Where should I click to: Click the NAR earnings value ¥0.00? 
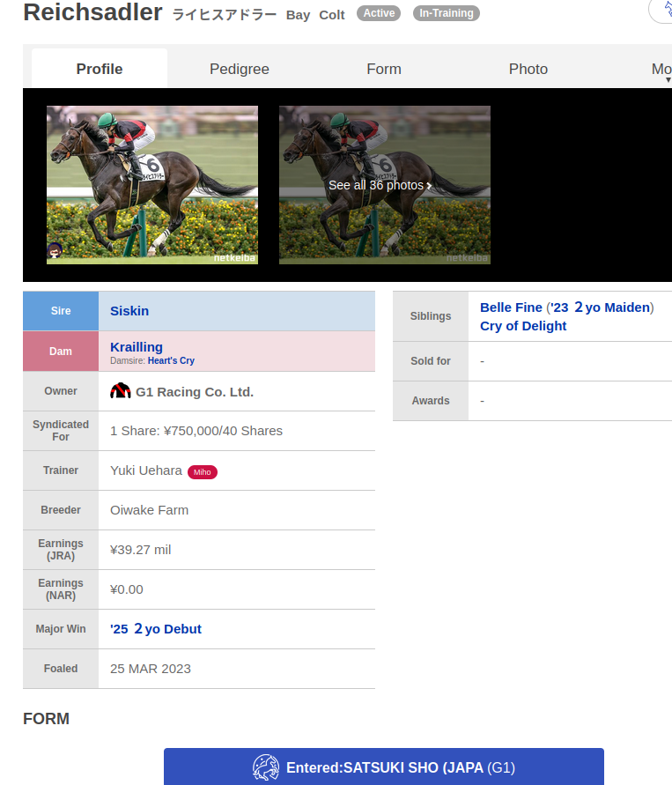127,589
